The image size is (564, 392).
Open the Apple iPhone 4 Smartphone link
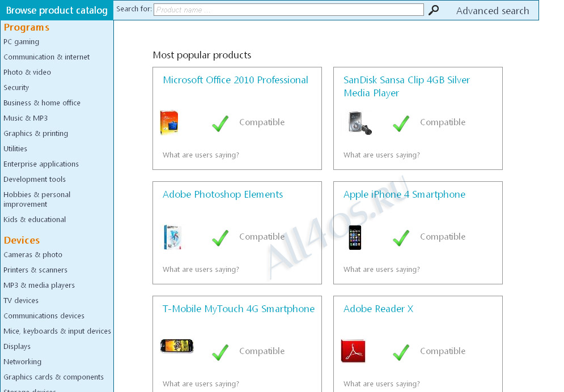click(404, 194)
